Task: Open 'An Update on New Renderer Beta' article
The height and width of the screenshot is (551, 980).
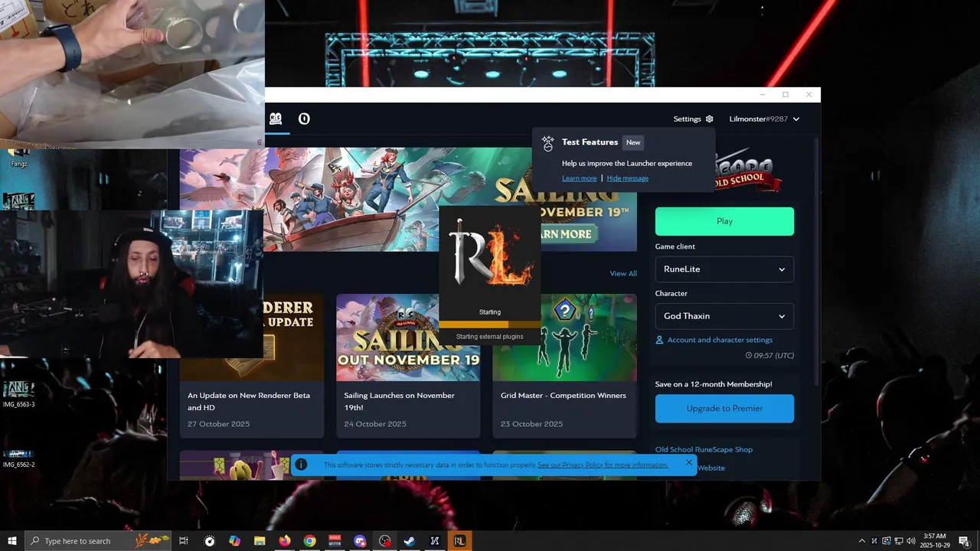Action: (252, 366)
